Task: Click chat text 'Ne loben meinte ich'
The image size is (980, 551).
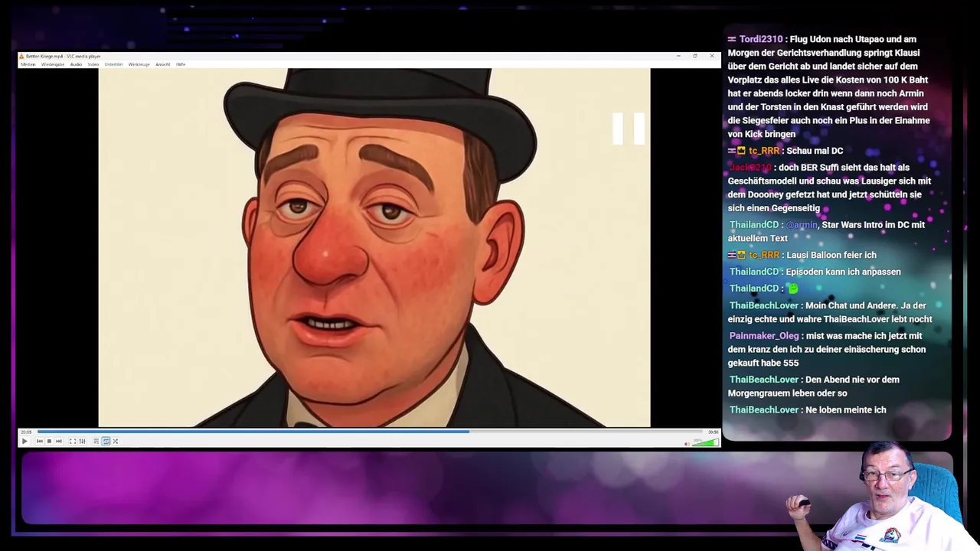Action: [x=846, y=410]
